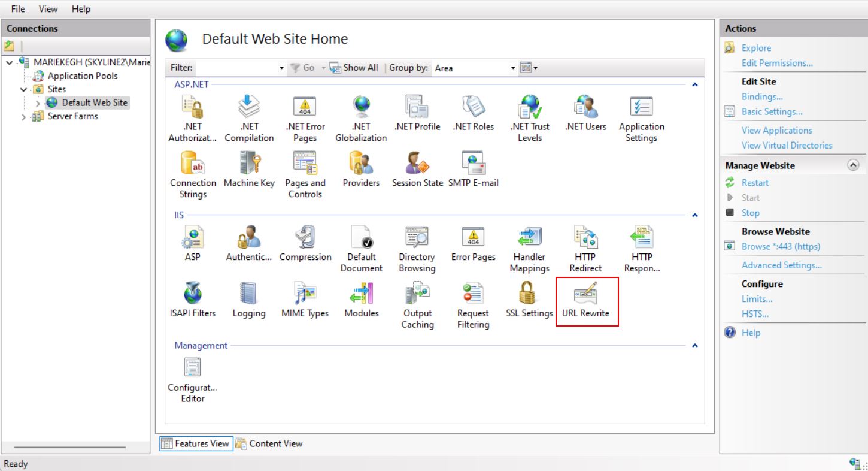Open the Logging feature
This screenshot has width=868, height=471.
pyautogui.click(x=249, y=301)
